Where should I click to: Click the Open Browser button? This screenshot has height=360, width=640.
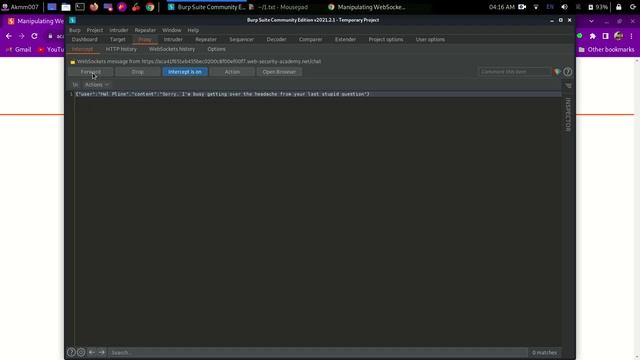click(x=279, y=72)
